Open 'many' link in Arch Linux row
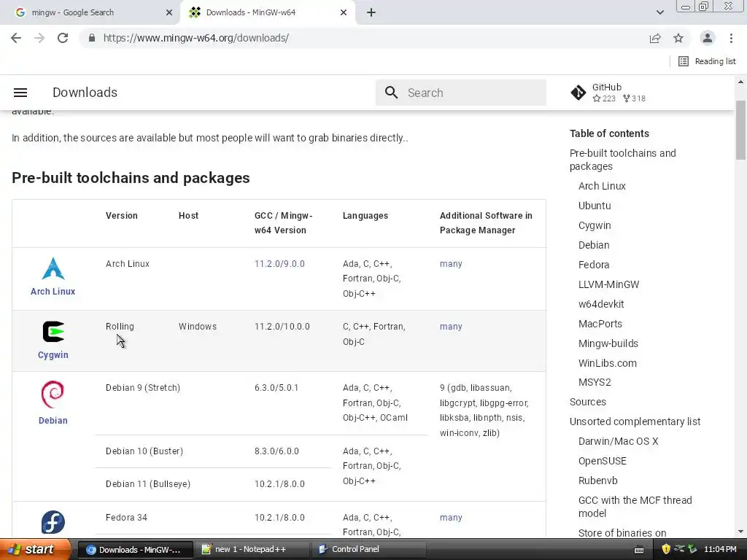The height and width of the screenshot is (560, 747). (x=451, y=264)
